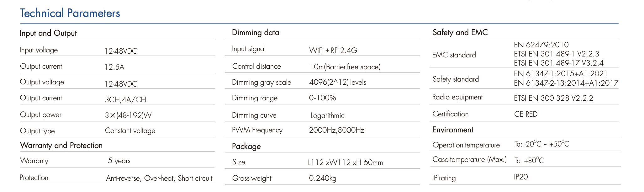Select the ETSI EN 300 328 V2.2.2 text
The image size is (644, 192).
(553, 98)
